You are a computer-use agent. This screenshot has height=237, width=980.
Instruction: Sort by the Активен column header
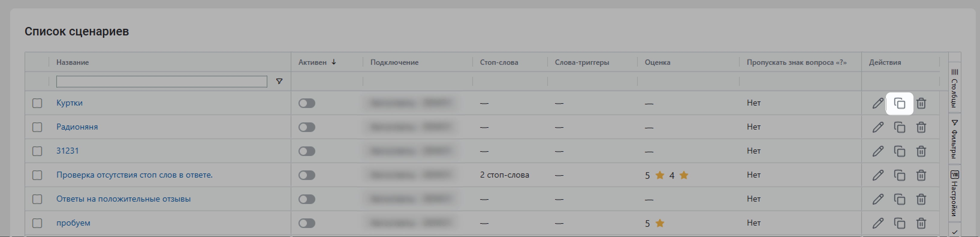[x=312, y=62]
